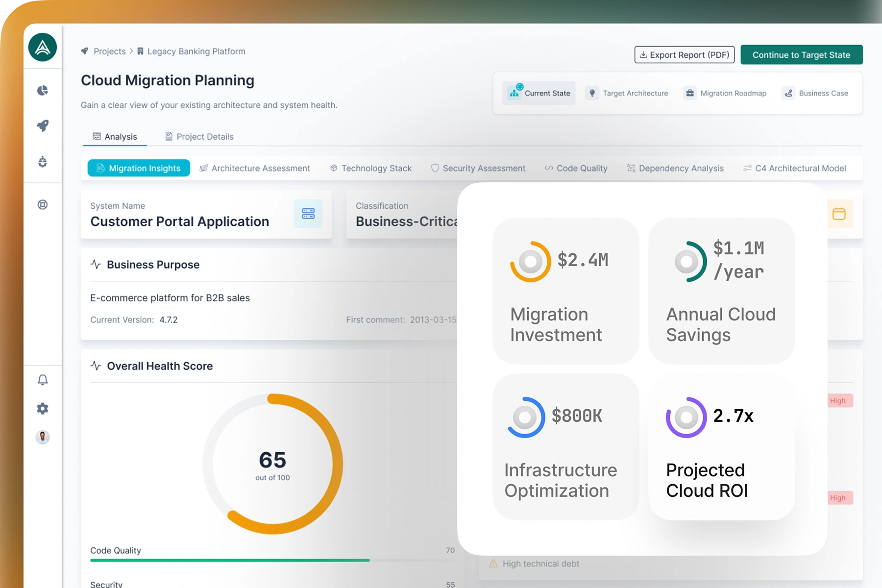The image size is (882, 588).
Task: Go to Projects breadcrumb link
Action: [110, 51]
